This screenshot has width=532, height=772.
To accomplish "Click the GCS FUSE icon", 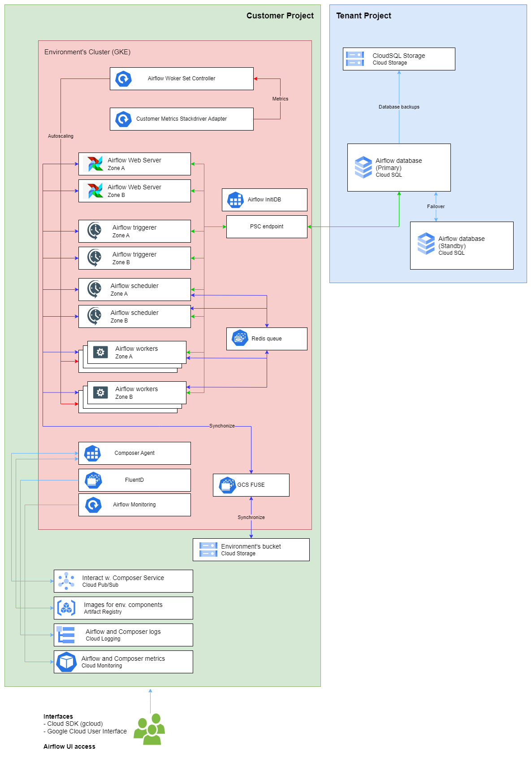I will click(x=227, y=485).
